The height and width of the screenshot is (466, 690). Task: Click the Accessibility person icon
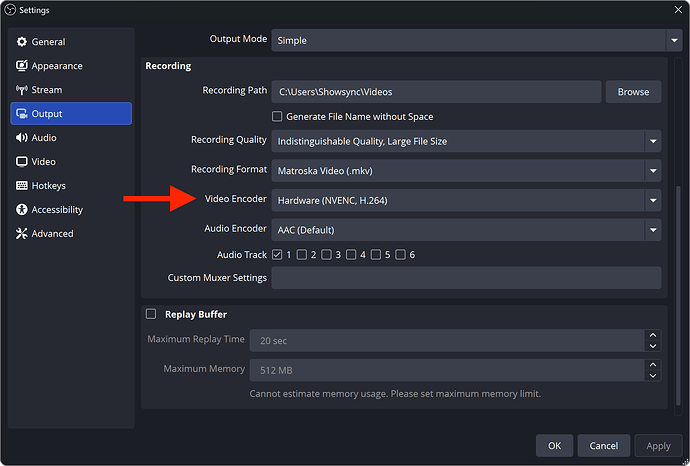point(22,209)
